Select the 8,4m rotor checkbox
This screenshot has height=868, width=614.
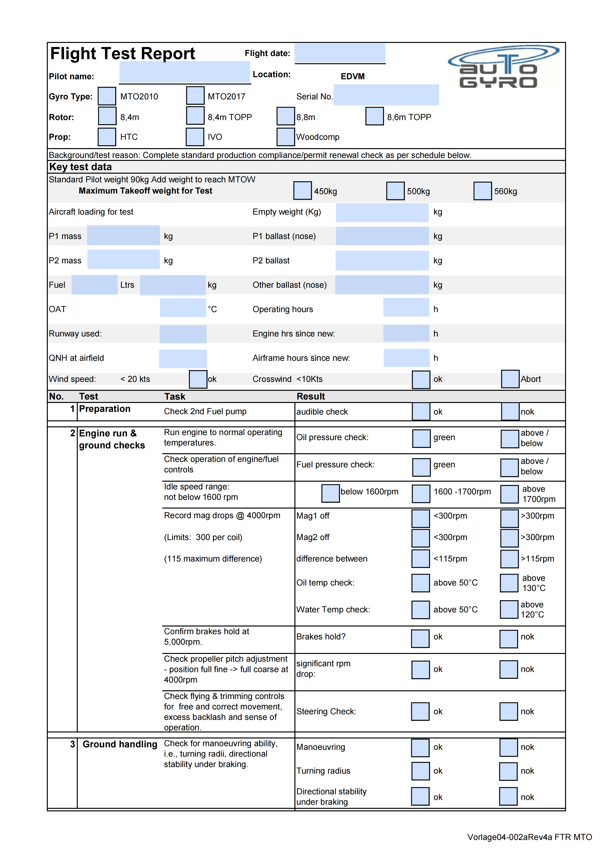point(107,116)
